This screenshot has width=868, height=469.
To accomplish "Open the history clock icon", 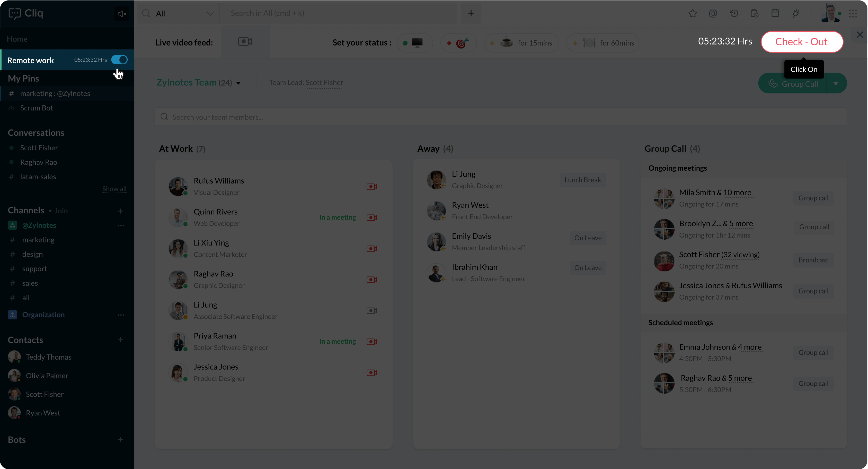I will pyautogui.click(x=733, y=13).
